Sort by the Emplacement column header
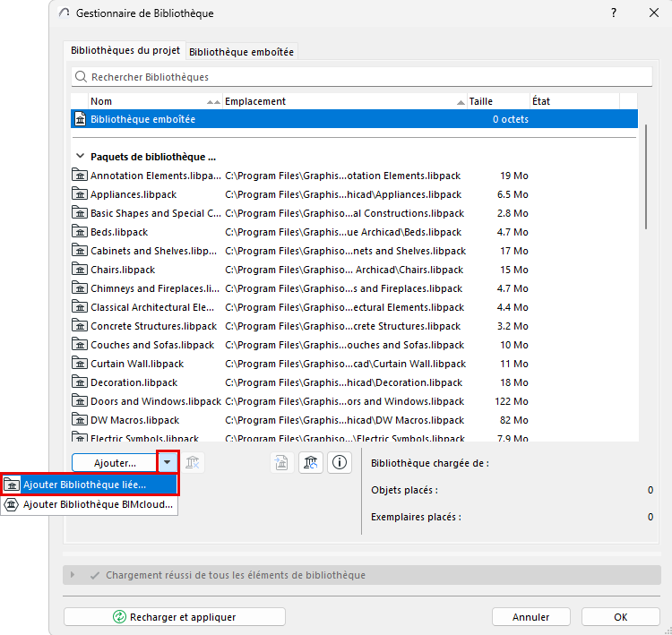This screenshot has height=635, width=672. (345, 101)
